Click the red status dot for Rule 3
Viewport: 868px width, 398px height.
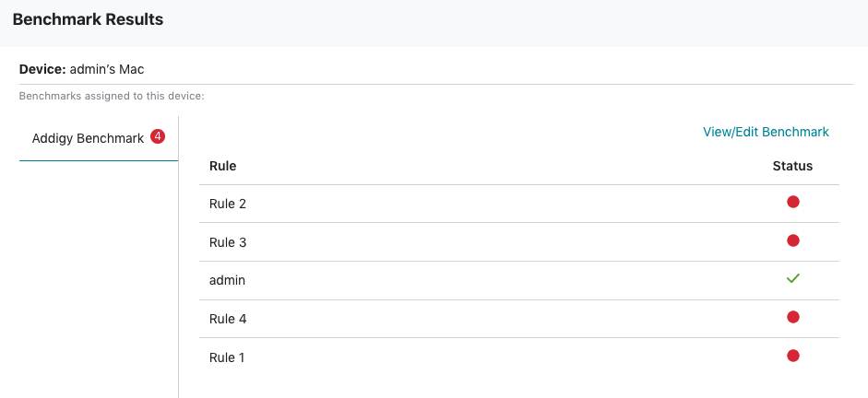(x=792, y=240)
